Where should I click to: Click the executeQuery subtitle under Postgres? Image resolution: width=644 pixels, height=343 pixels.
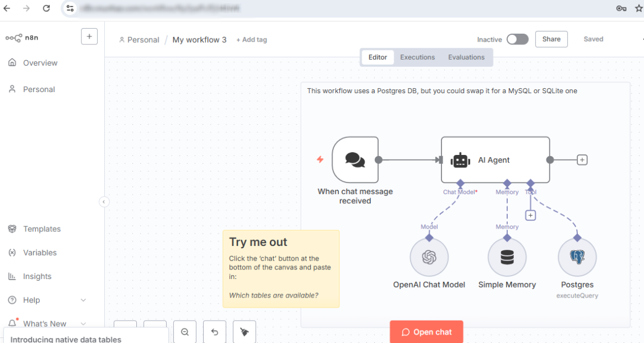[x=577, y=295]
